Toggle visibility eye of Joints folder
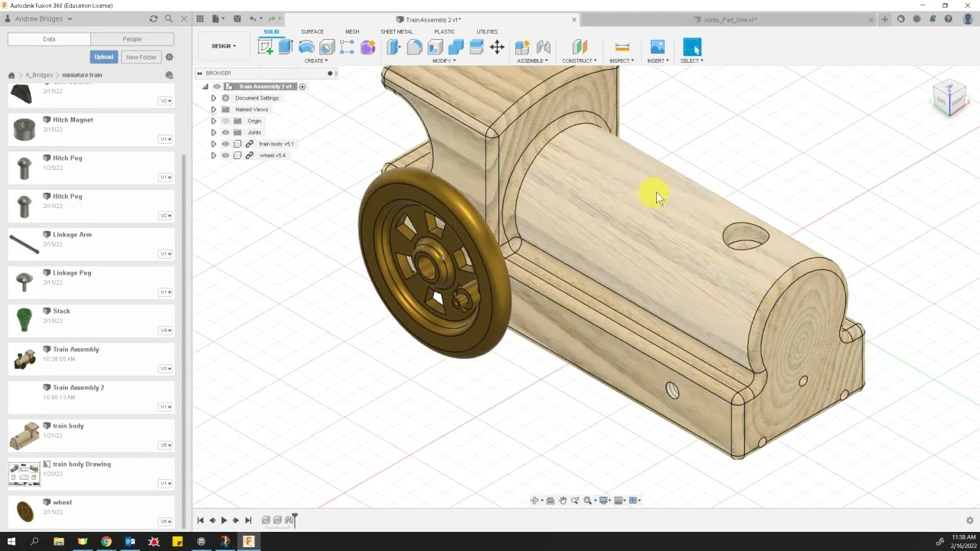 tap(225, 132)
